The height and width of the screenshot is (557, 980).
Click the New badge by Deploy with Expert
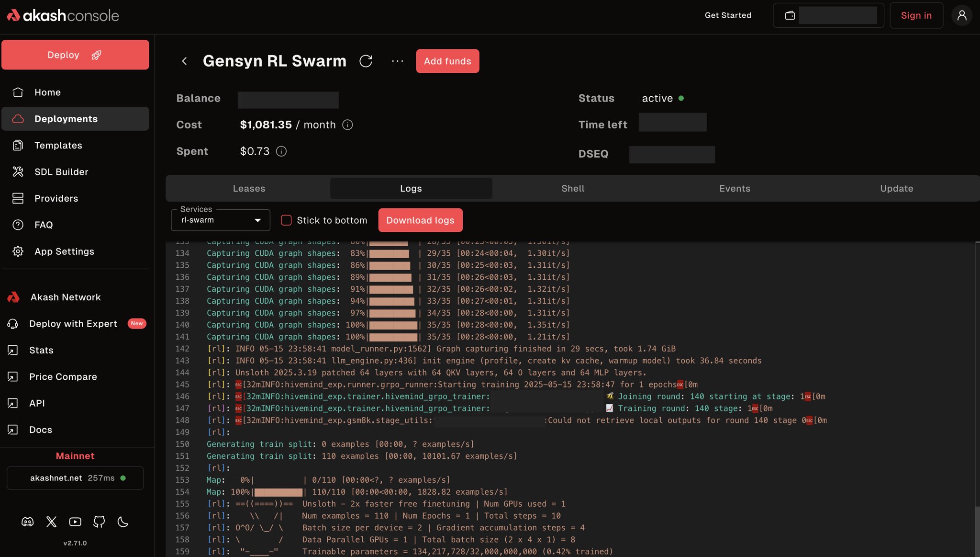[x=137, y=323]
